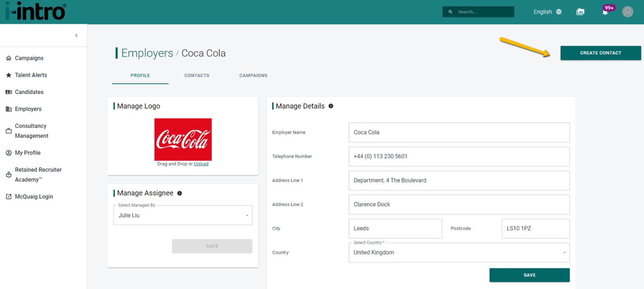The image size is (644, 289).
Task: Click the user avatar icon
Action: [x=628, y=12]
